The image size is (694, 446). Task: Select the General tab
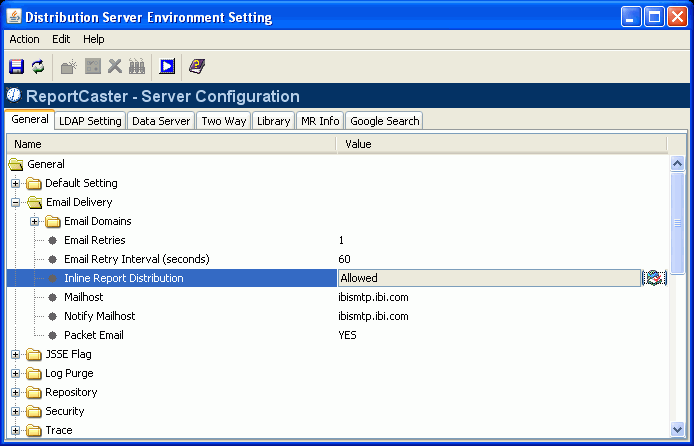(30, 119)
